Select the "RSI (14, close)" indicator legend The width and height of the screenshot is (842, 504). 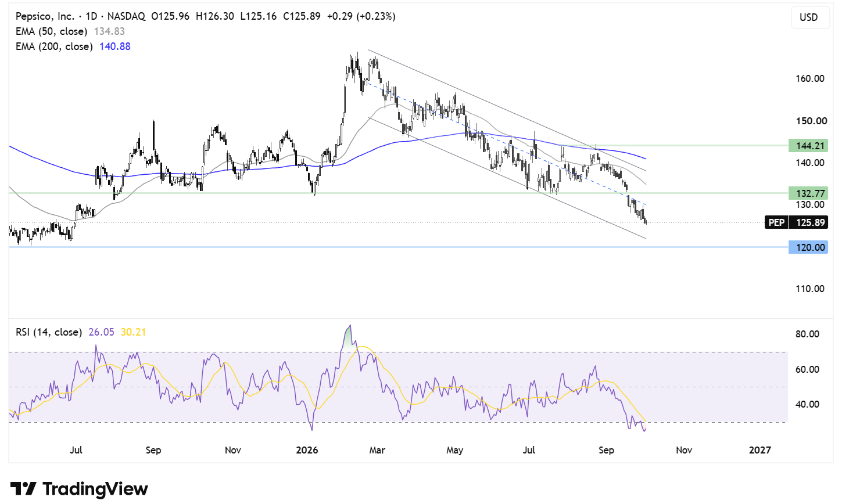click(49, 332)
